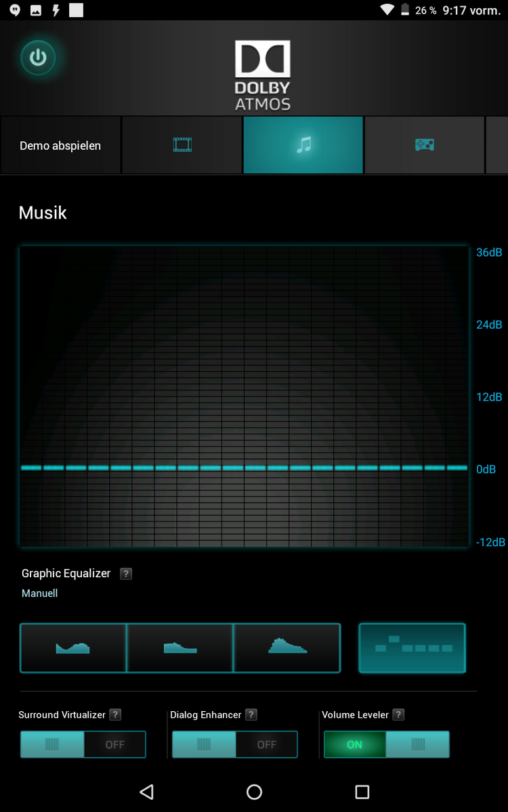The width and height of the screenshot is (508, 812).
Task: Tap the battery status icon
Action: pyautogui.click(x=405, y=9)
